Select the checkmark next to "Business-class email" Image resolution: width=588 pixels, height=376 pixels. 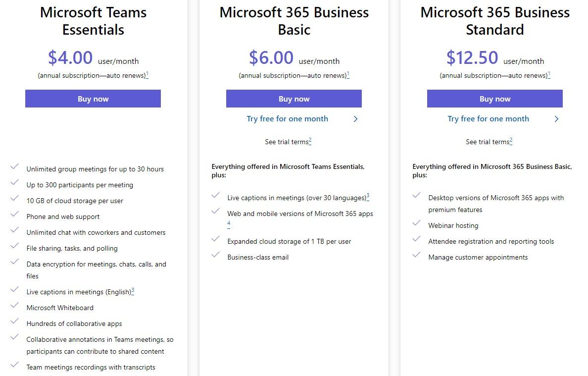click(216, 256)
